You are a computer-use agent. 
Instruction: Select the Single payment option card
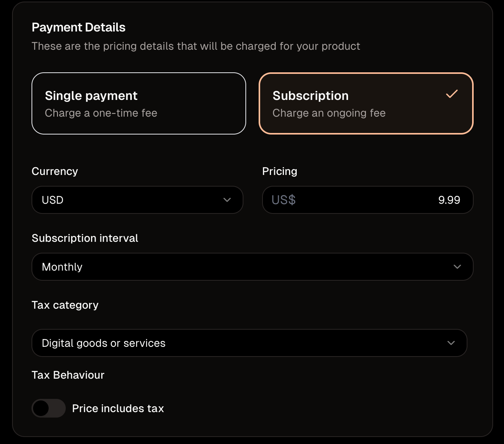click(x=139, y=103)
